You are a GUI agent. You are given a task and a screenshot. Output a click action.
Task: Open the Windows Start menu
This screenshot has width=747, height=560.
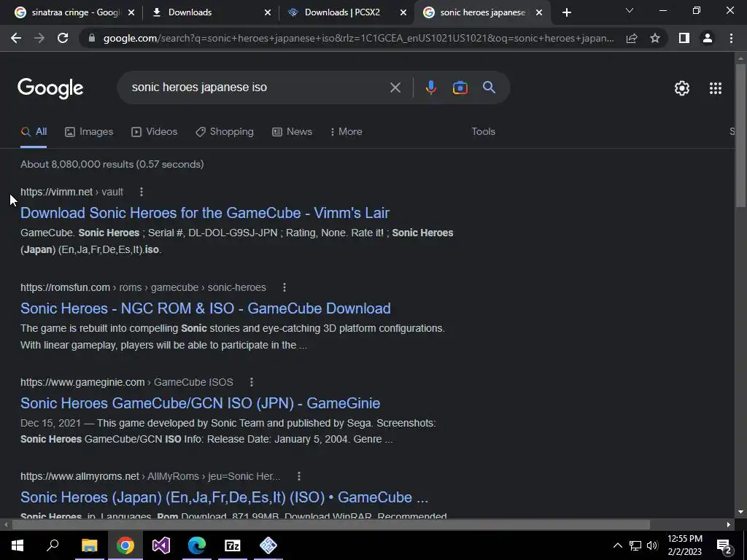coord(18,545)
